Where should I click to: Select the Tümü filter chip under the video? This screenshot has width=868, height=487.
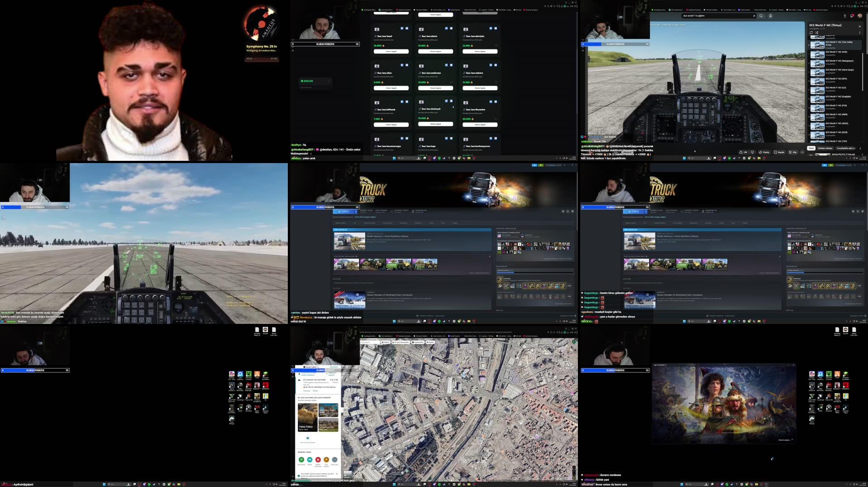tap(811, 148)
